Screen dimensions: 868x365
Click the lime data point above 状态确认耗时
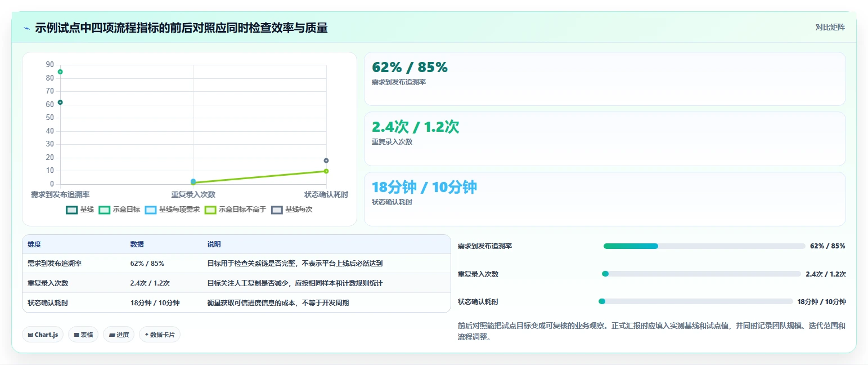pyautogui.click(x=326, y=171)
